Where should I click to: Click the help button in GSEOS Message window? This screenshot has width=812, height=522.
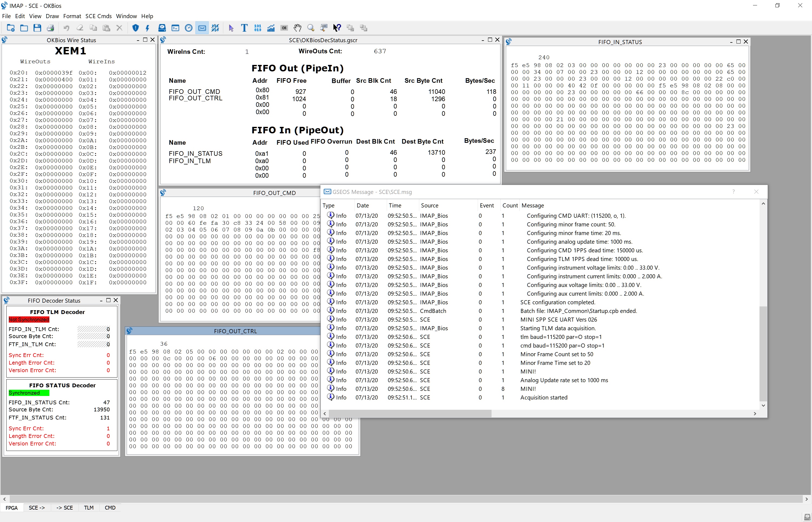[x=734, y=192]
